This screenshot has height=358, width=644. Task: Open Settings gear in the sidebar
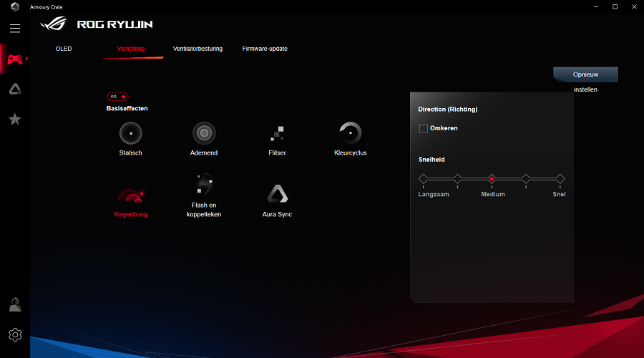pyautogui.click(x=15, y=334)
